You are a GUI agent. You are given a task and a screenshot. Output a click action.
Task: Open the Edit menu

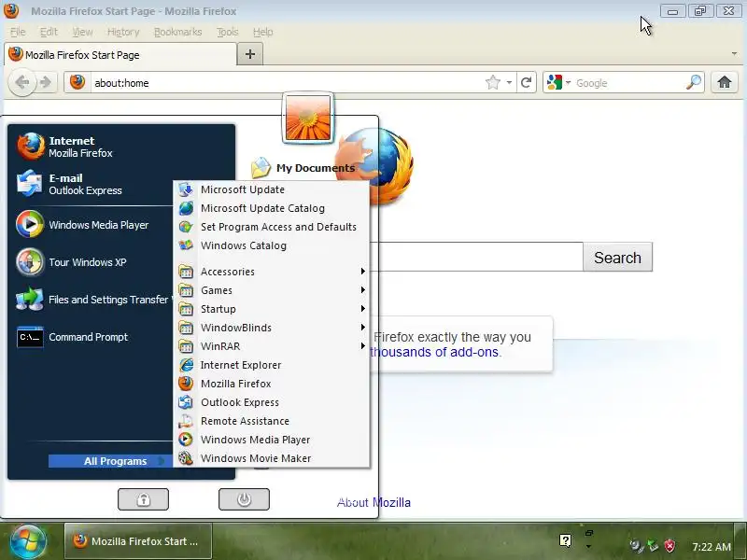pyautogui.click(x=49, y=32)
